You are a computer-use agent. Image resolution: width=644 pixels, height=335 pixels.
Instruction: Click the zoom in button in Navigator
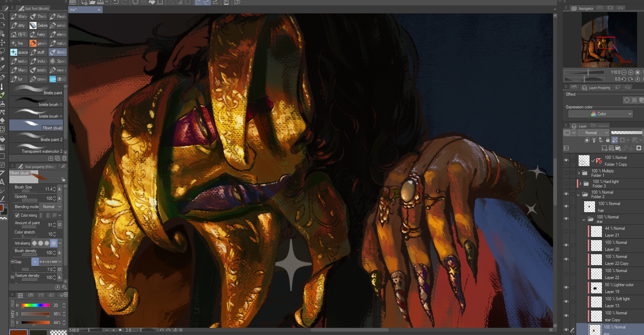[631, 72]
